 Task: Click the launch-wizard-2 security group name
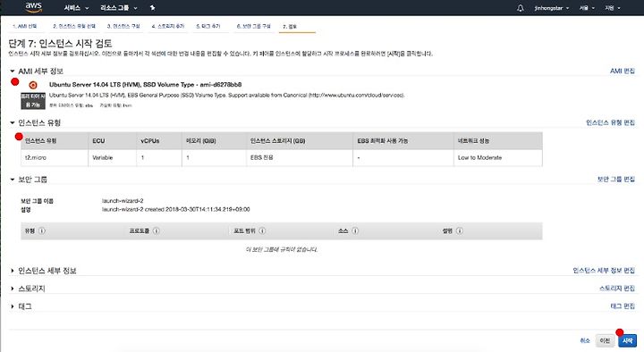(x=123, y=201)
